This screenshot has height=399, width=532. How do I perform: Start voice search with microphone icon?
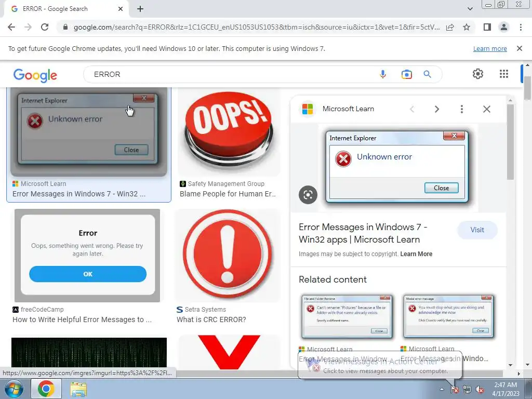(383, 74)
